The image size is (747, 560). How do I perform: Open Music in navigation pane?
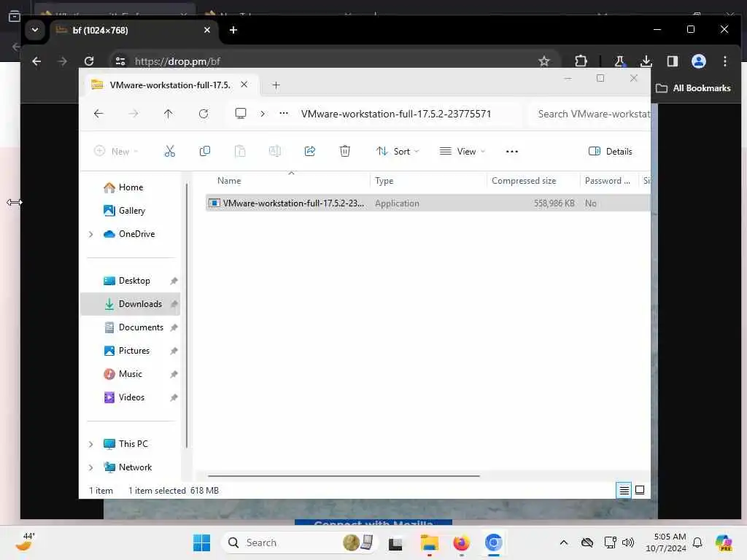[x=130, y=374]
